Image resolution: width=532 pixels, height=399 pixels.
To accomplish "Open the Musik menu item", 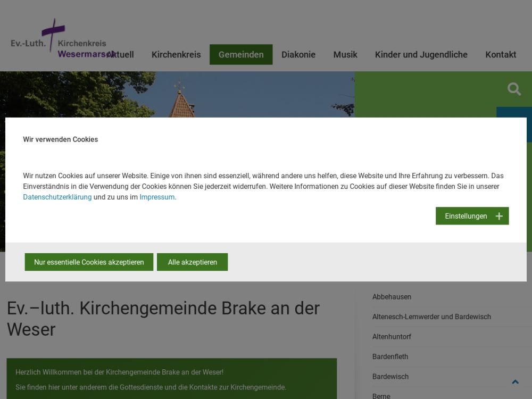I will [345, 55].
